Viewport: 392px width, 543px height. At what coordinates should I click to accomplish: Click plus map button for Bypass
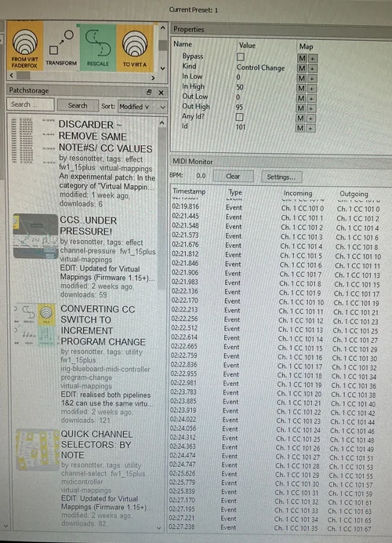312,59
